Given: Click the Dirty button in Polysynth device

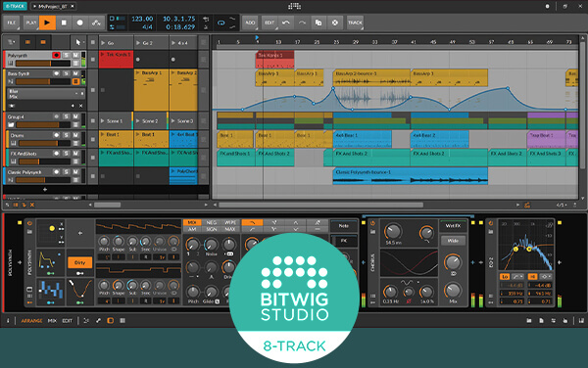Looking at the screenshot, I should tap(80, 262).
